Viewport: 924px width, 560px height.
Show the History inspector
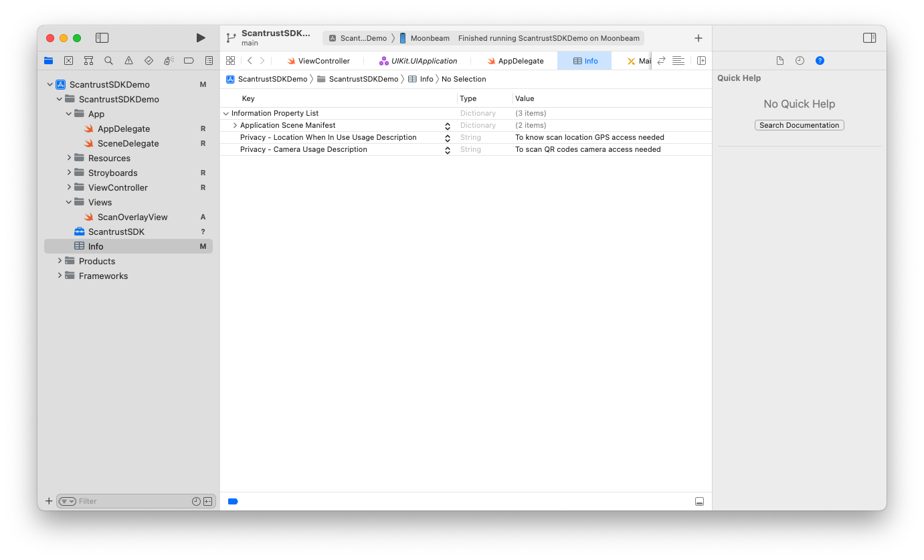[800, 61]
